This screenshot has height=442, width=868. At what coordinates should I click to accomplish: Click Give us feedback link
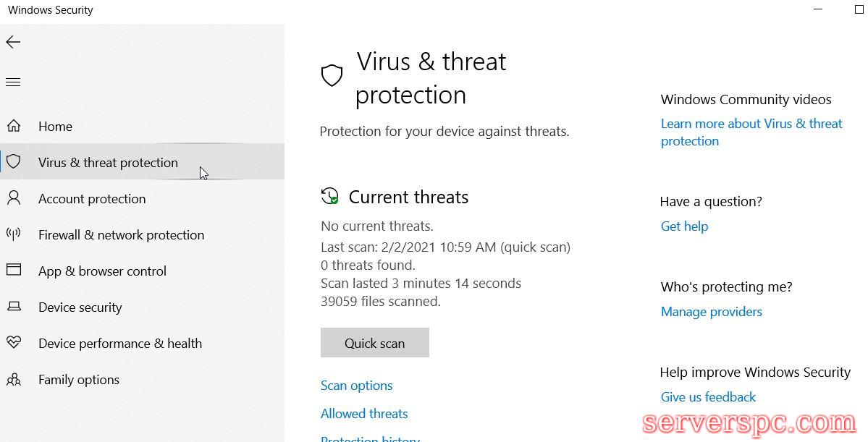tap(708, 397)
